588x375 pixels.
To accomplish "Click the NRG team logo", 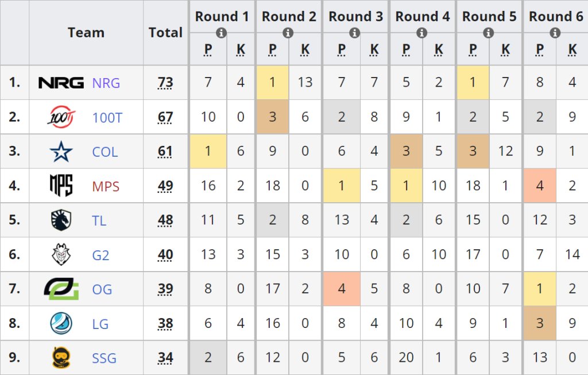I will 61,83.
